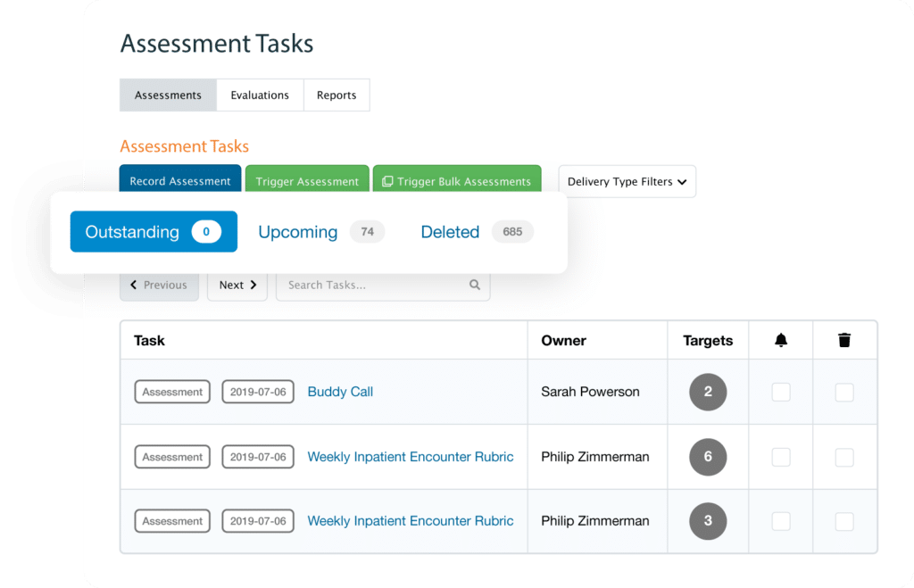Go to the Previous page

pos(159,286)
